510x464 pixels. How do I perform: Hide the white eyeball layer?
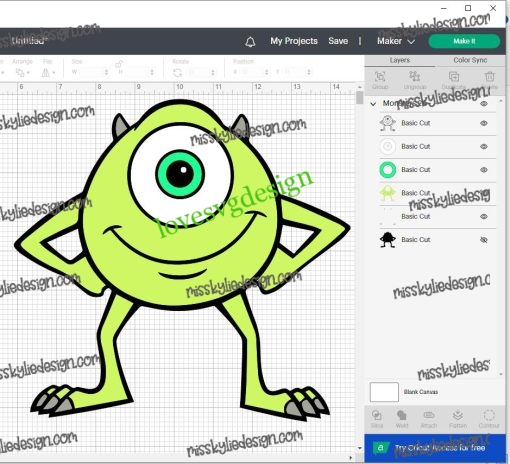(x=484, y=146)
